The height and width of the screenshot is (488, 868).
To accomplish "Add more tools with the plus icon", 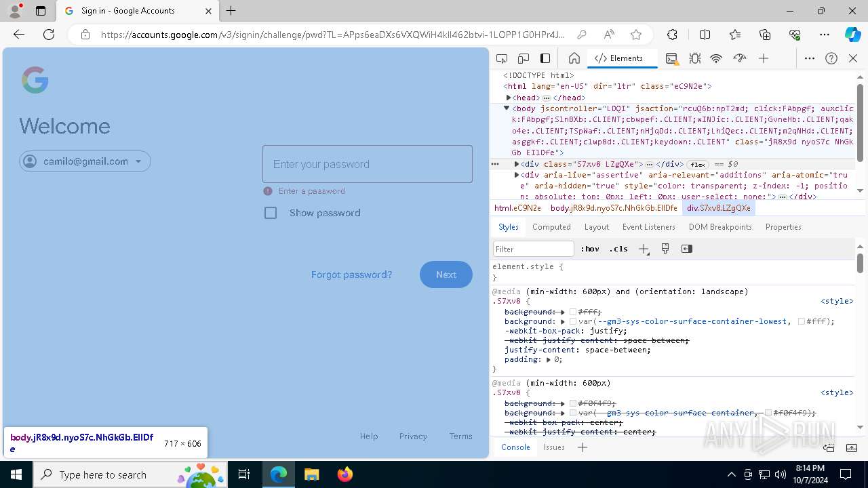I will [x=764, y=59].
